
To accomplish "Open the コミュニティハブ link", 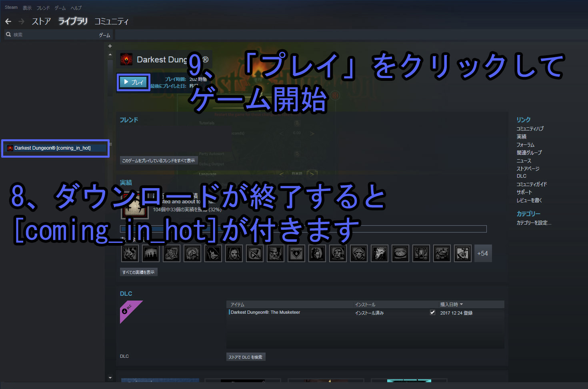I will (530, 129).
